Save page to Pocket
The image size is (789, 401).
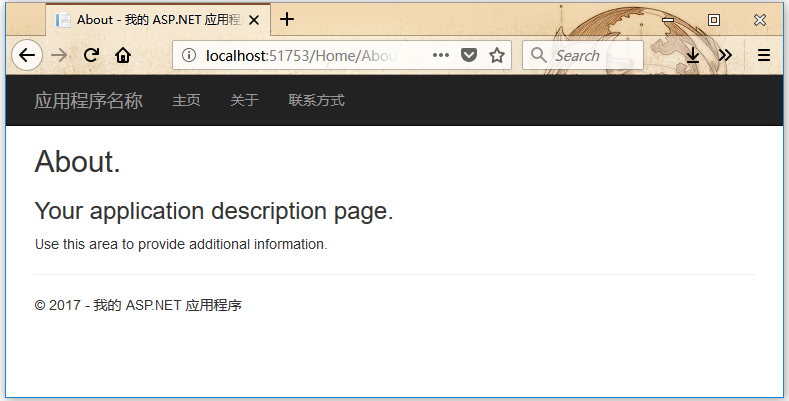click(469, 56)
